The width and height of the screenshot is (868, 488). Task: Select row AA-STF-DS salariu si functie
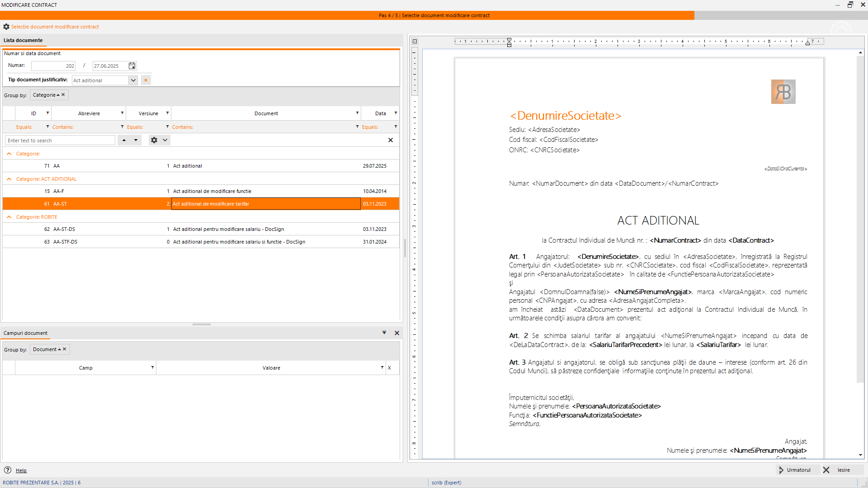(201, 242)
